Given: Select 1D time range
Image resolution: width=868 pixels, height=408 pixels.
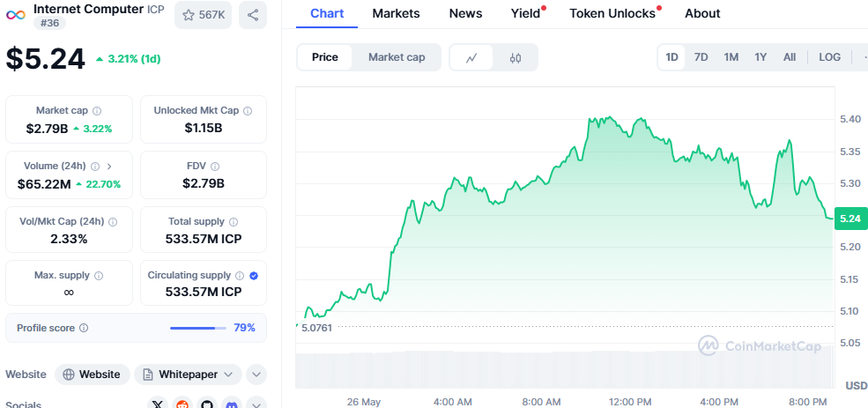Looking at the screenshot, I should tap(671, 57).
